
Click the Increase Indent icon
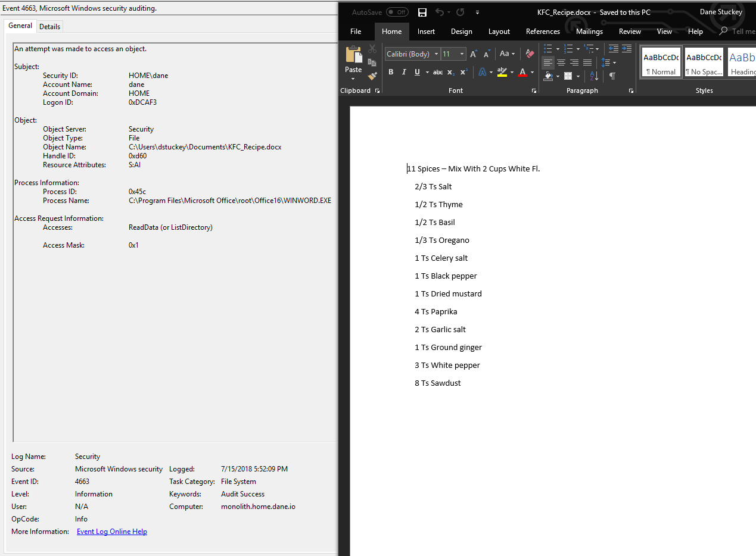(627, 49)
